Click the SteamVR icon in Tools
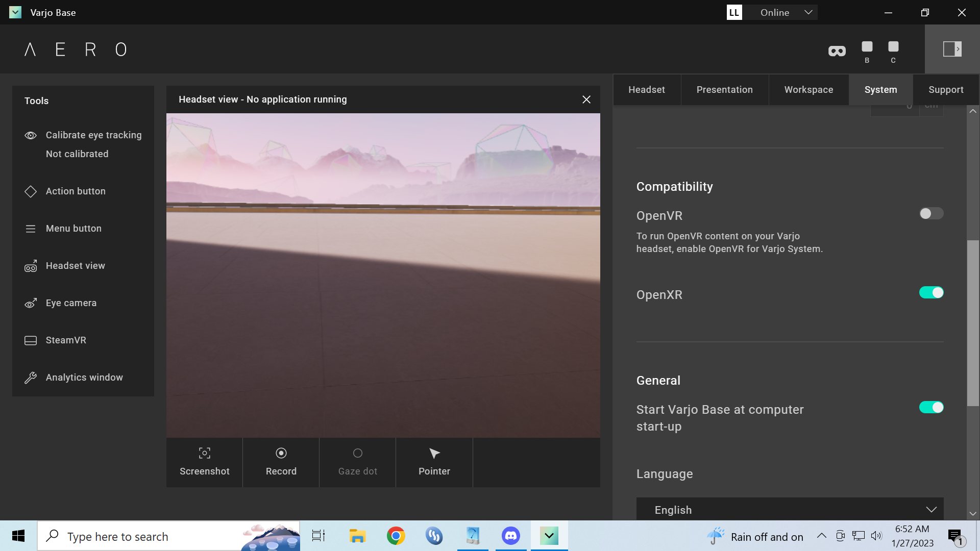This screenshot has height=551, width=980. [x=31, y=340]
